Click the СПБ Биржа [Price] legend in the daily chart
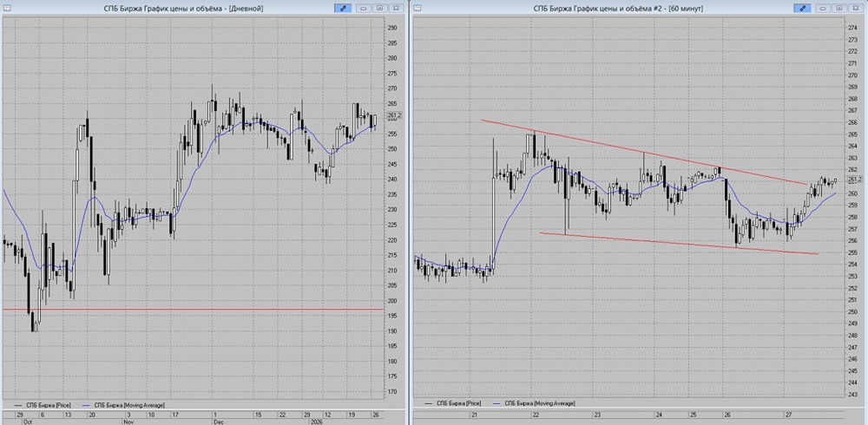This screenshot has height=425, width=868. (x=42, y=405)
